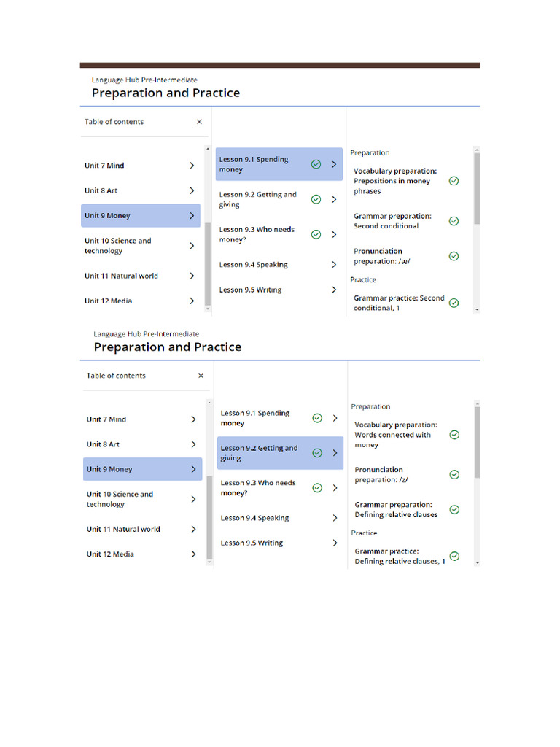The image size is (560, 747).
Task: Click the green checkmark in highlighted Lesson 9.2 row
Action: coord(317,453)
